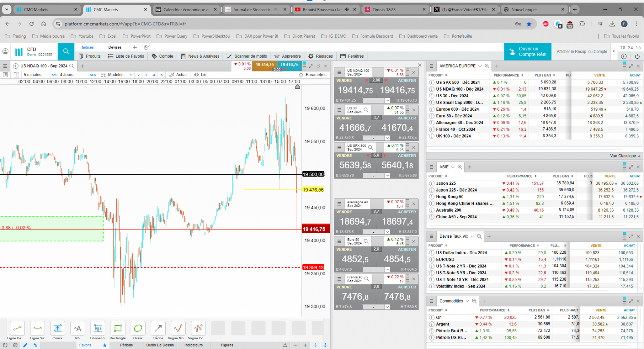Switch to the Outils De Dessin tab
This screenshot has width=644, height=349.
(x=160, y=345)
